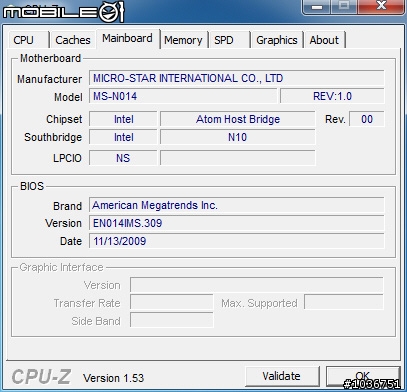Click the maximize button in title bar
The image size is (407, 392).
click(344, 7)
